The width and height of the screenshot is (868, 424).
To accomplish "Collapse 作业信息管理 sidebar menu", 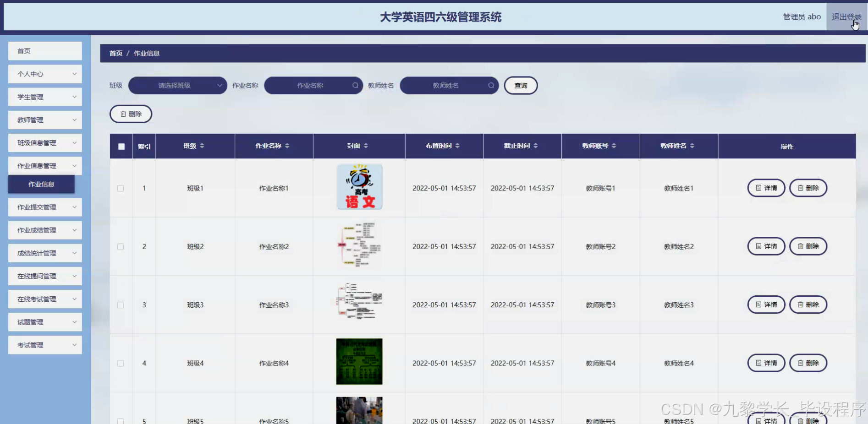I will pyautogui.click(x=45, y=165).
